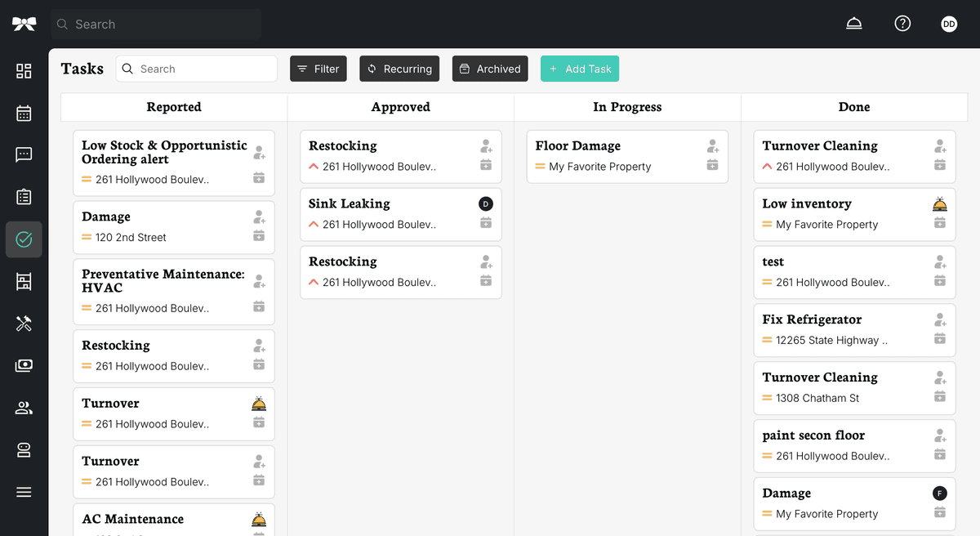Open the Filter options

(318, 69)
